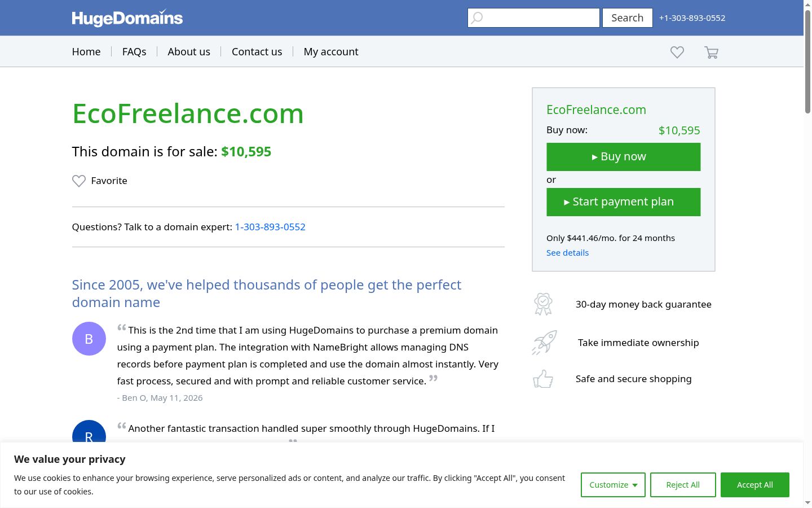Screen dimensions: 812x508
Task: Click the thumbs-up secure shopping icon
Action: pos(543,379)
